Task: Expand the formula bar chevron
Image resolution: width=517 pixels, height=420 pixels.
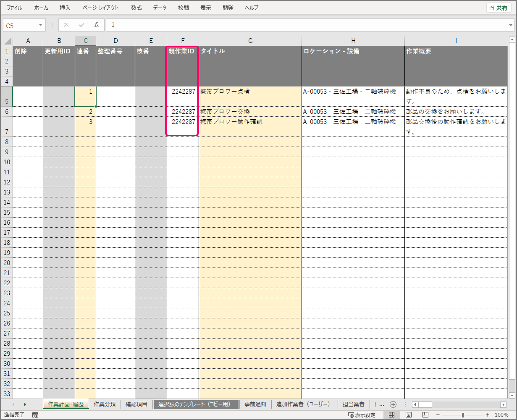Action: coord(511,25)
